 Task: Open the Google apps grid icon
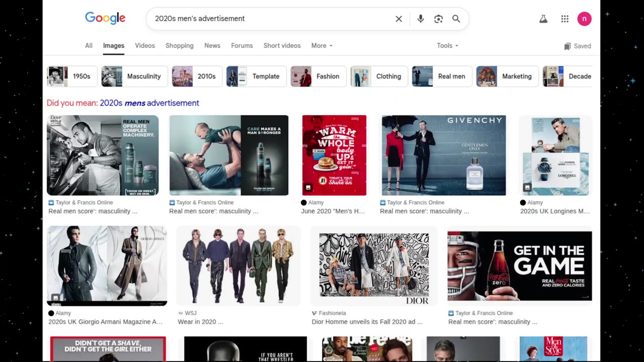pos(565,19)
